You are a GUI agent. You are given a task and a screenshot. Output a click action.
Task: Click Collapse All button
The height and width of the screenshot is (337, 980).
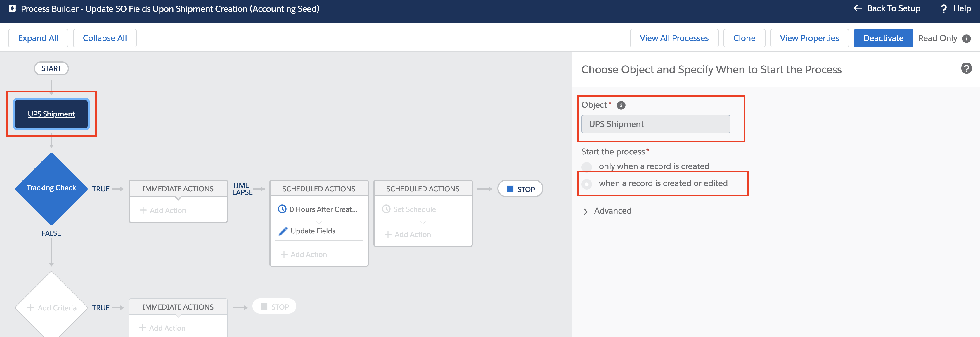pyautogui.click(x=105, y=38)
